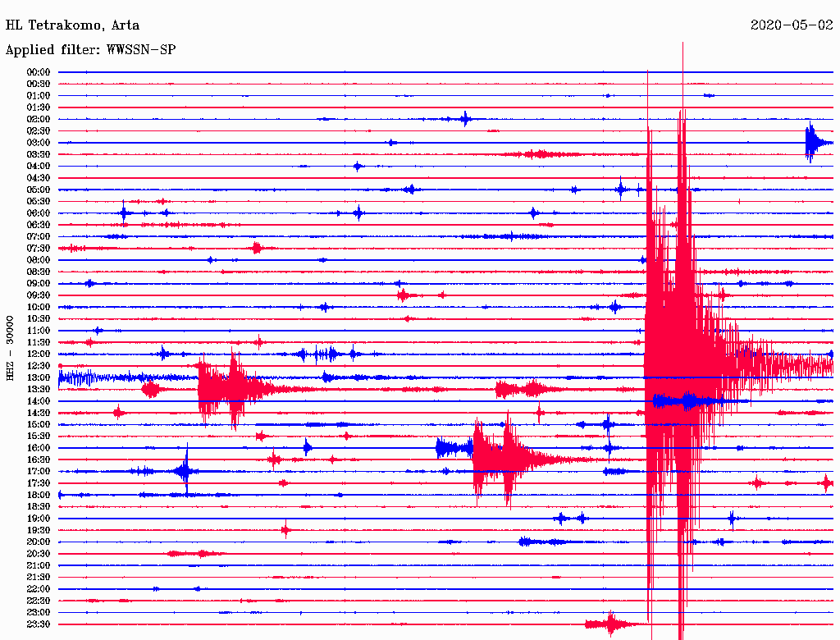Select the 00:00 time label

[x=38, y=72]
